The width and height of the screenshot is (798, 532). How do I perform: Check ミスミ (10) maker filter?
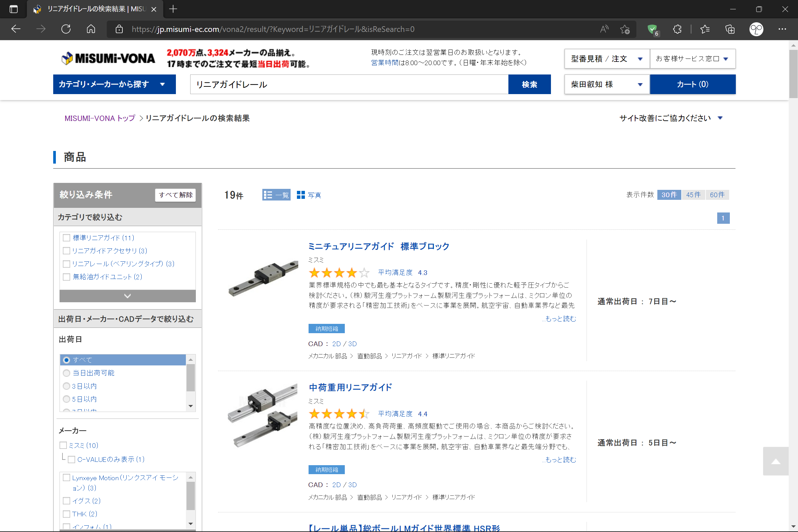click(x=63, y=445)
